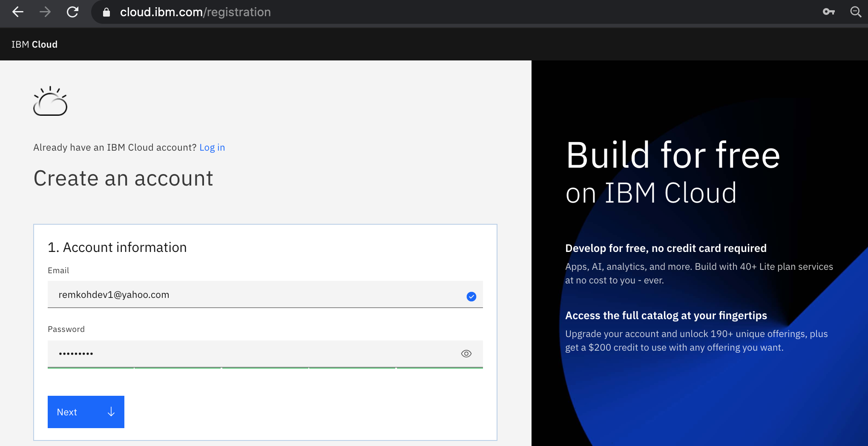This screenshot has height=446, width=868.
Task: Click the back navigation arrow
Action: pyautogui.click(x=17, y=12)
